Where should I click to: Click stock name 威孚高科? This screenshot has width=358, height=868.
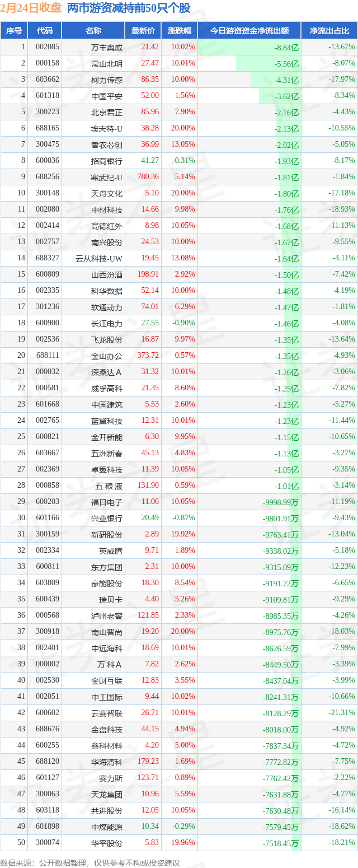click(x=107, y=388)
